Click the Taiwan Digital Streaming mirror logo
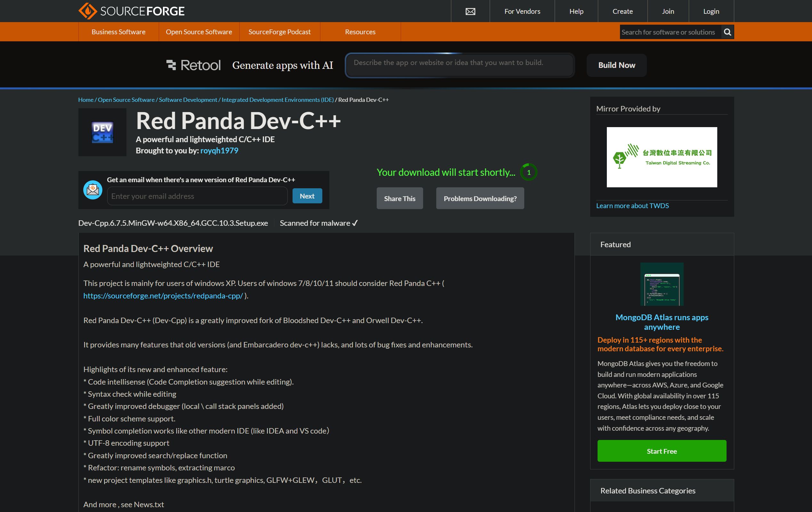This screenshot has width=812, height=512. (662, 157)
